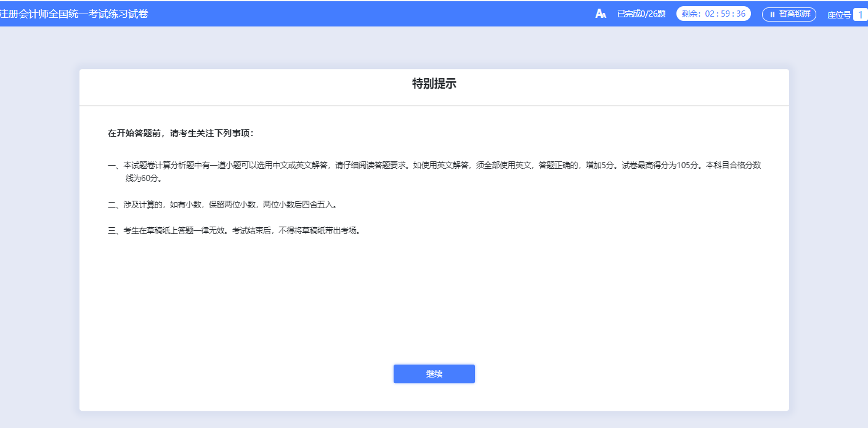Click the remaining time countdown pill
The image size is (868, 428).
tap(713, 14)
